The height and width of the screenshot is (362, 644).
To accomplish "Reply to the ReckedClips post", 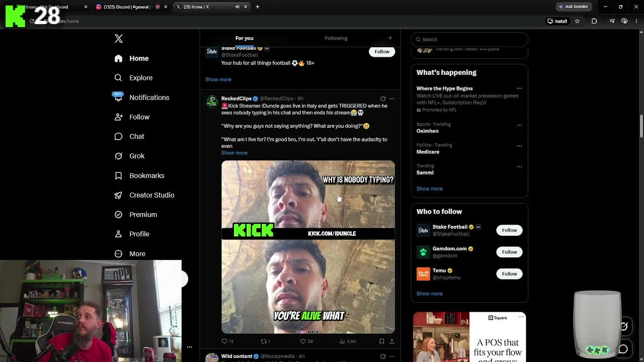I will pos(227,341).
